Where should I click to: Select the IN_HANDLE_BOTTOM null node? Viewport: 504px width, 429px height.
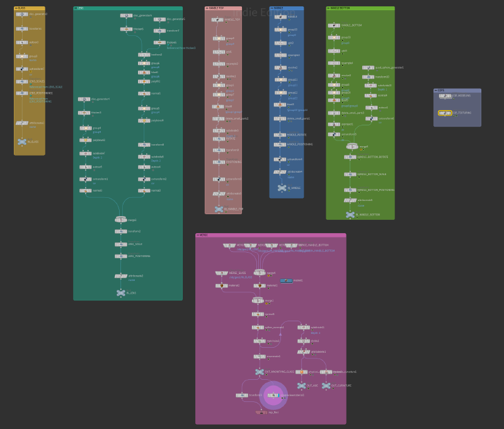pyautogui.click(x=350, y=215)
